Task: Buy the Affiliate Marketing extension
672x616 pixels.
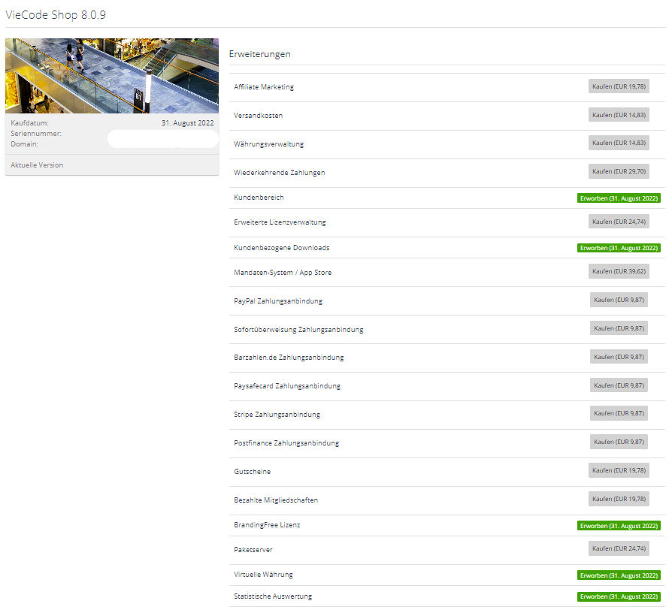Action: click(x=619, y=86)
